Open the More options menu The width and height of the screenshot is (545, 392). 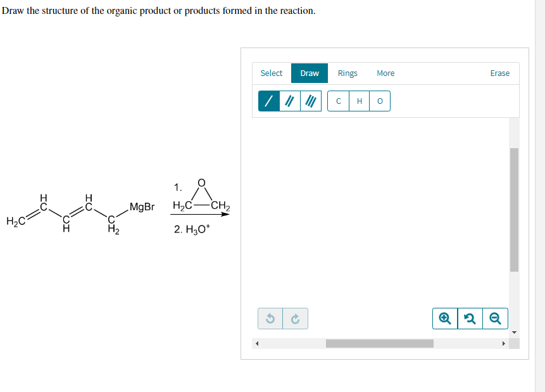point(385,73)
